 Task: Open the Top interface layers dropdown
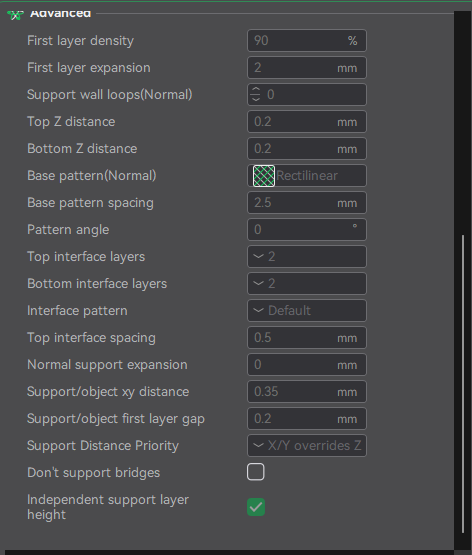click(x=307, y=257)
